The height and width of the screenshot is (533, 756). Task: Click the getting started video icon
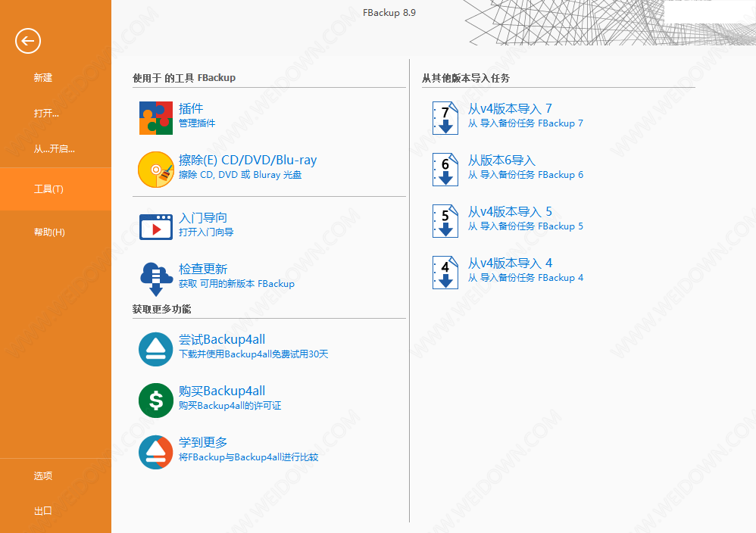[156, 227]
